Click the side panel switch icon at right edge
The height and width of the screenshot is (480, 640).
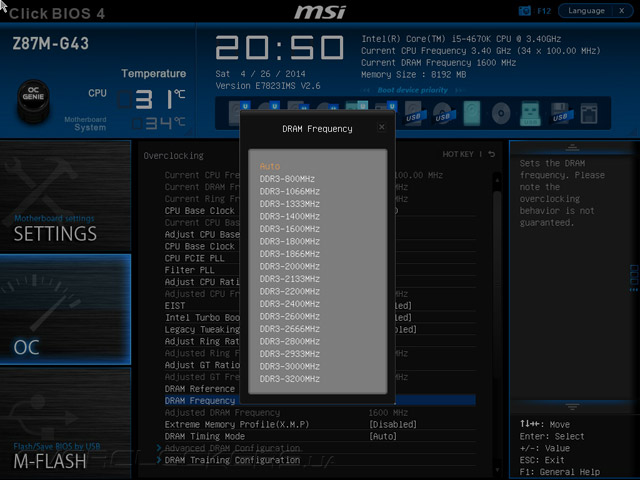(634, 278)
